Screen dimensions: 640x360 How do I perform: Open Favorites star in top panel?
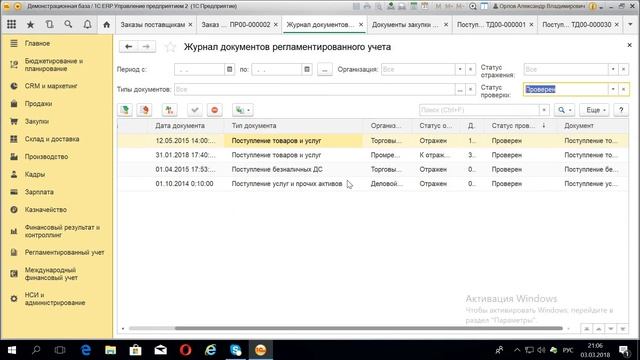tap(30, 24)
